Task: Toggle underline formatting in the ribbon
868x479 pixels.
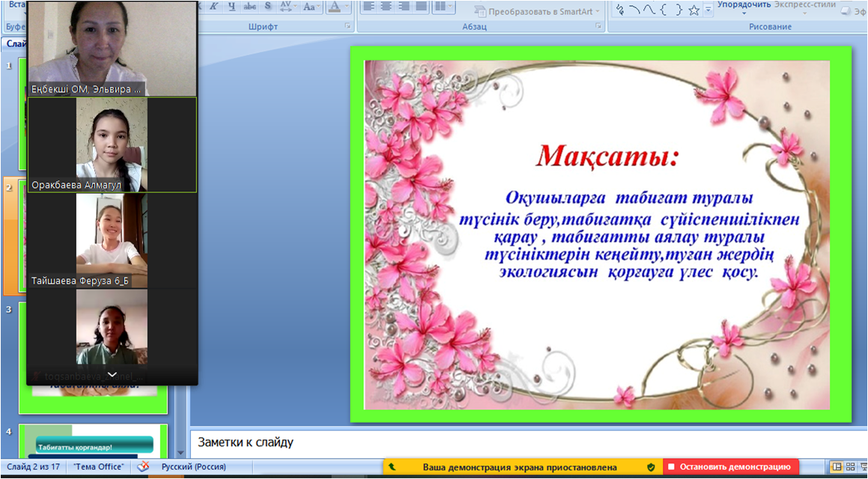Action: coord(231,7)
